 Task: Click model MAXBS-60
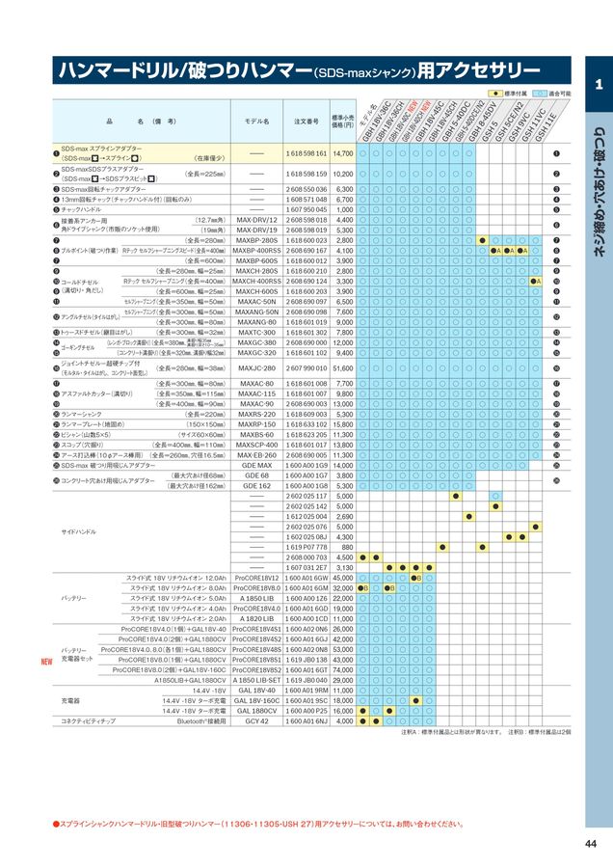(x=256, y=435)
